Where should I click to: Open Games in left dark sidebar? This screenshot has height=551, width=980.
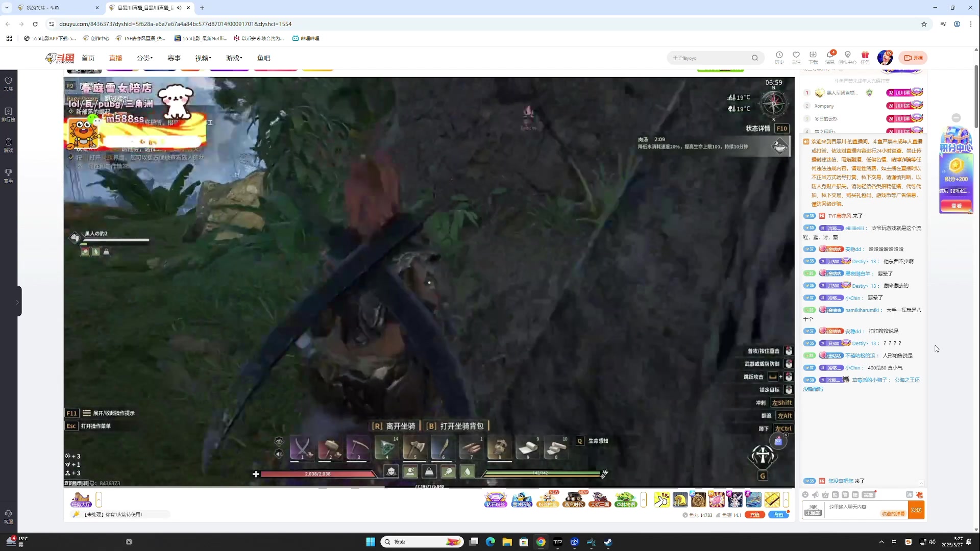coord(8,145)
